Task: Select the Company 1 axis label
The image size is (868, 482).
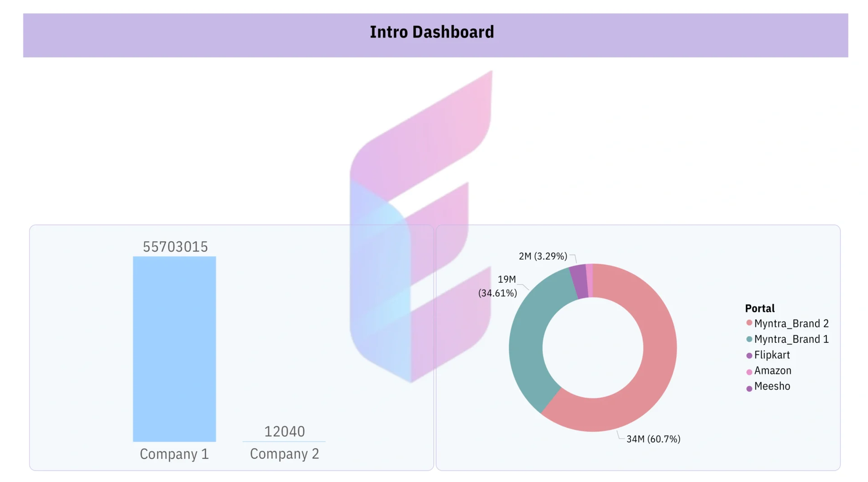Action: (x=174, y=454)
